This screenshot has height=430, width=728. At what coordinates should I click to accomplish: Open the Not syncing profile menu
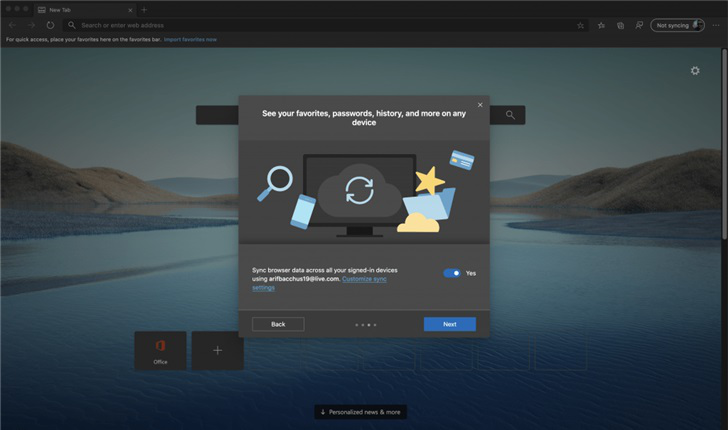click(x=678, y=25)
